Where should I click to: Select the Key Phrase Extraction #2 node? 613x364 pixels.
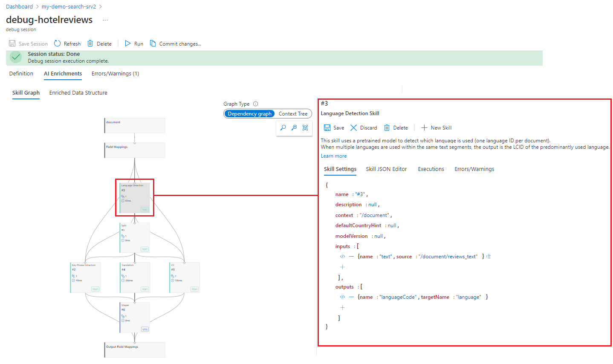pyautogui.click(x=85, y=277)
